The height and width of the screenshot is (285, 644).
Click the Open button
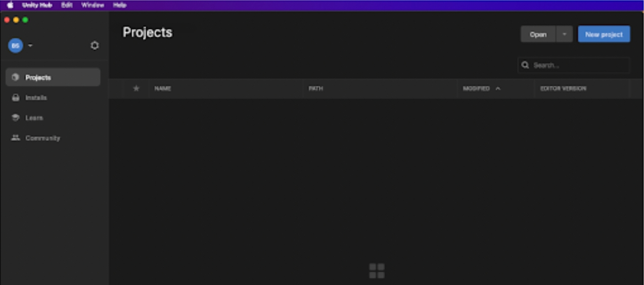tap(538, 34)
